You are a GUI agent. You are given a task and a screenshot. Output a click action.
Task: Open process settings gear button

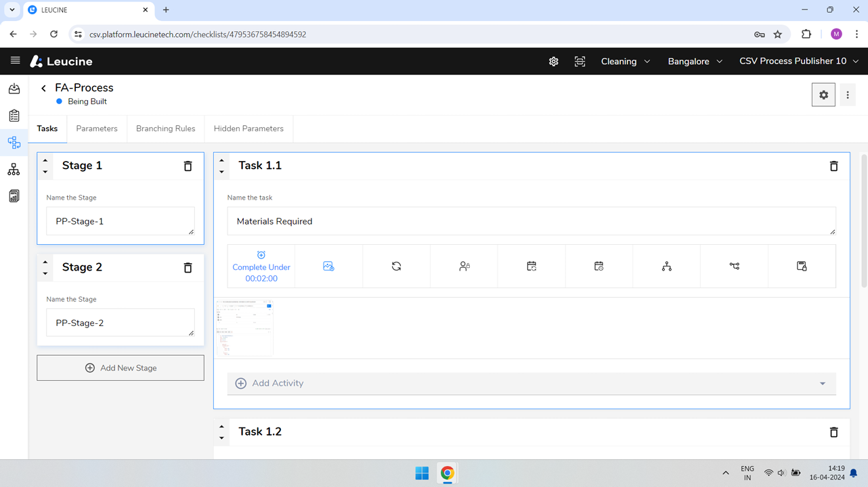click(x=823, y=95)
